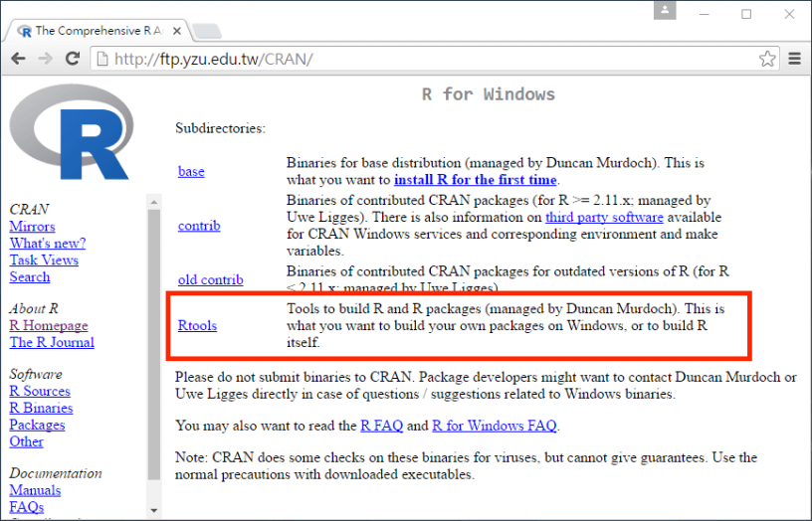Open R for Windows FAQ link
The width and height of the screenshot is (812, 521).
click(x=494, y=426)
